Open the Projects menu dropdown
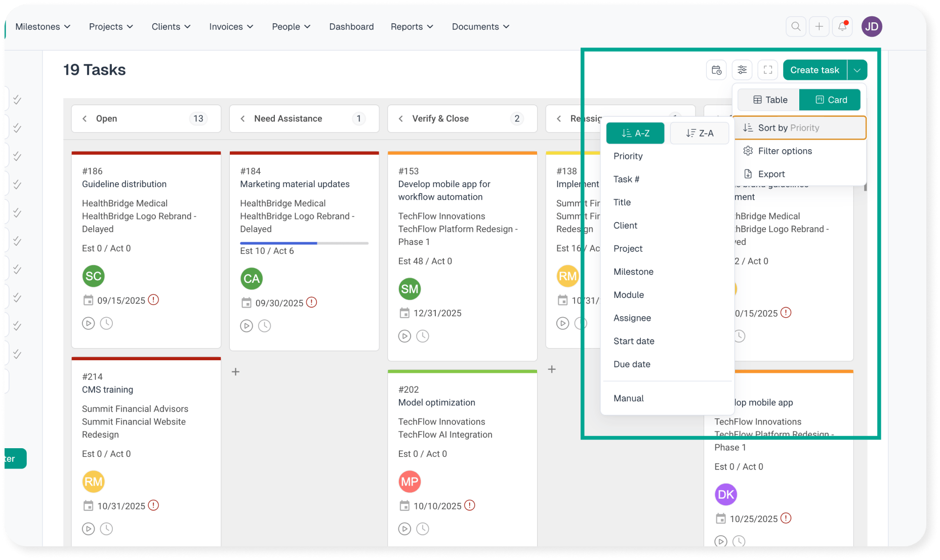The image size is (940, 560). click(x=111, y=27)
